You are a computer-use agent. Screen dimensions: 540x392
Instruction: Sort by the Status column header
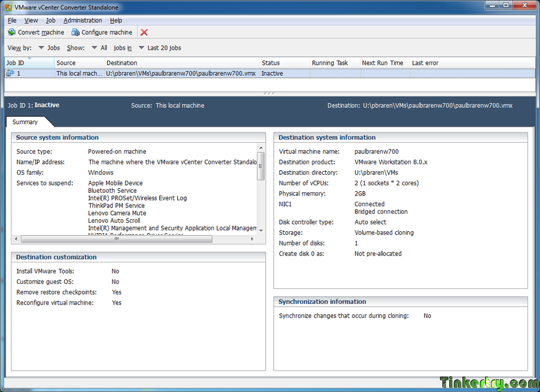point(284,63)
